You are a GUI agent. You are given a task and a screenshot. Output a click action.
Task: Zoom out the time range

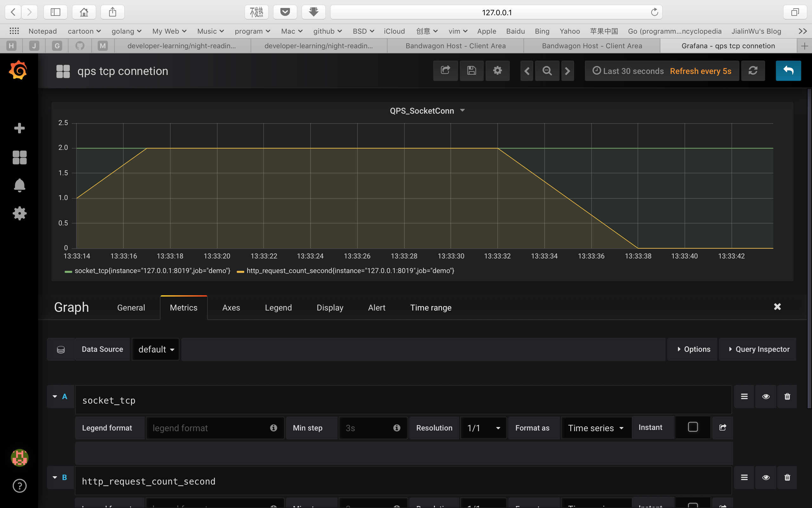coord(547,71)
